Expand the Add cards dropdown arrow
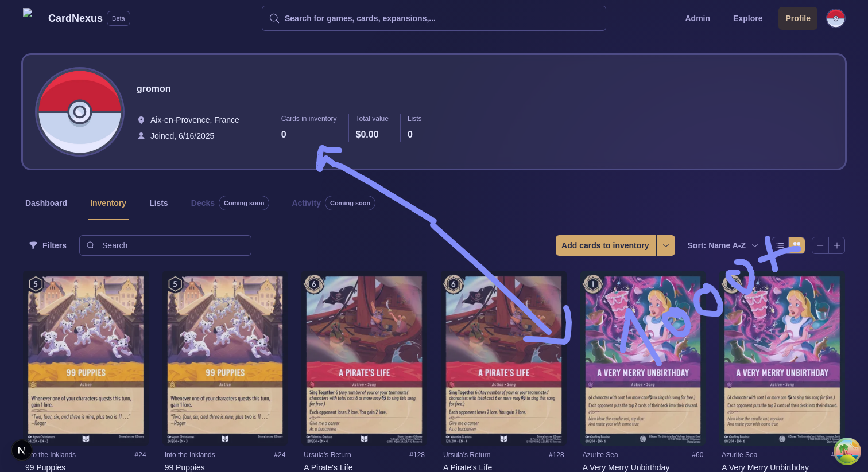The height and width of the screenshot is (472, 868). 666,245
